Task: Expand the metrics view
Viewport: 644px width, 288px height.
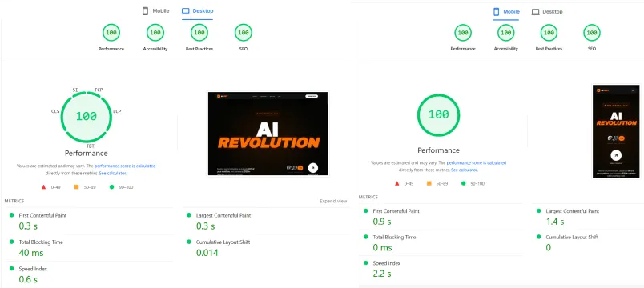Action: point(333,202)
